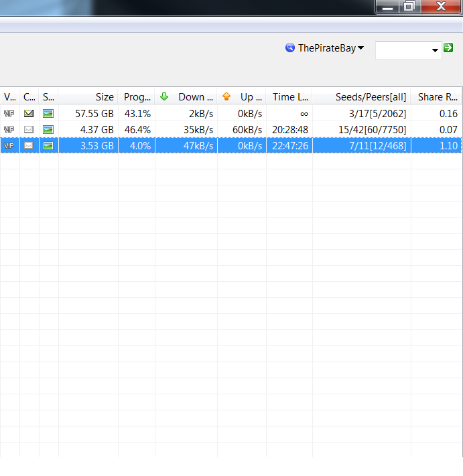Click the 43.1% progress value
Viewport: 463px width, 476px height.
[137, 114]
